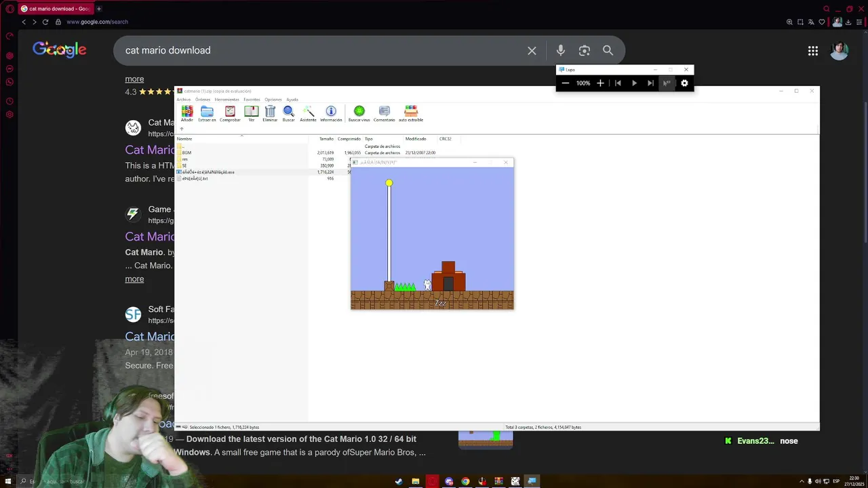
Task: Click the ESP language indicator
Action: [x=835, y=481]
